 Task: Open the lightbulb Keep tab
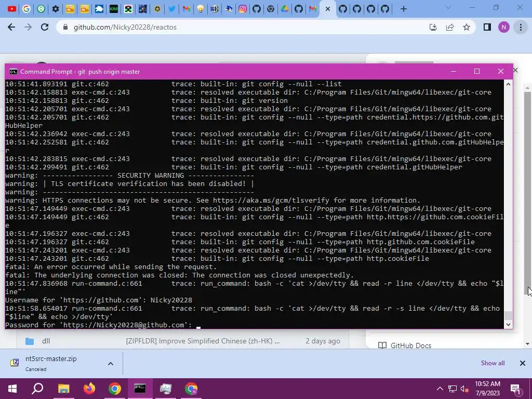[201, 9]
